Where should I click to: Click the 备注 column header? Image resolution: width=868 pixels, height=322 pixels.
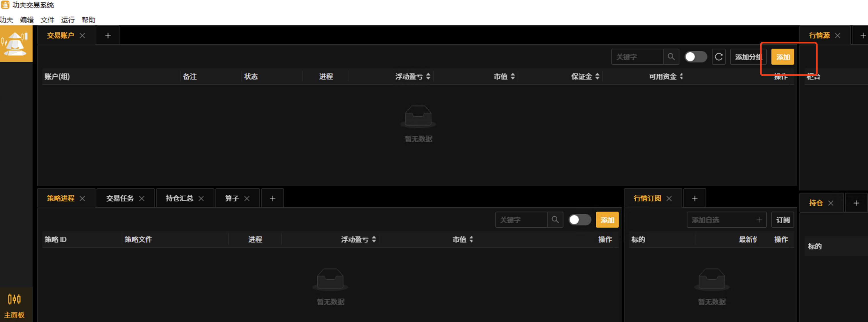coord(190,77)
